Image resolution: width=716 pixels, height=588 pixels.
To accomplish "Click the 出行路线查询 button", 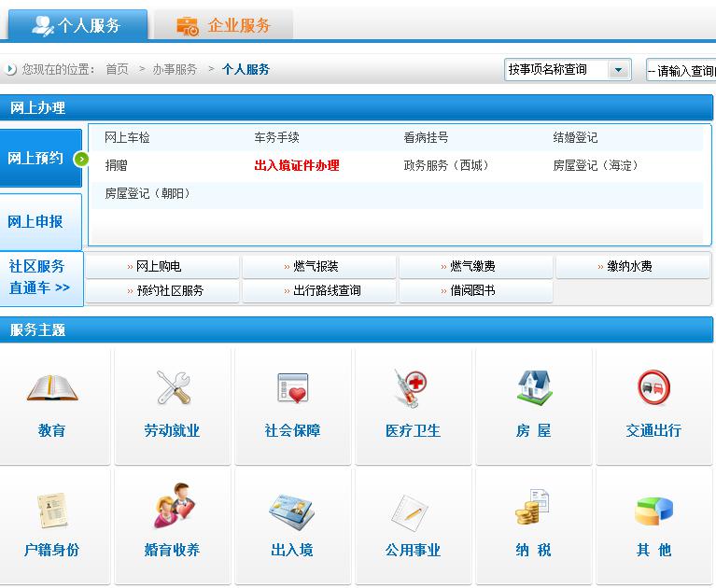I will (318, 291).
